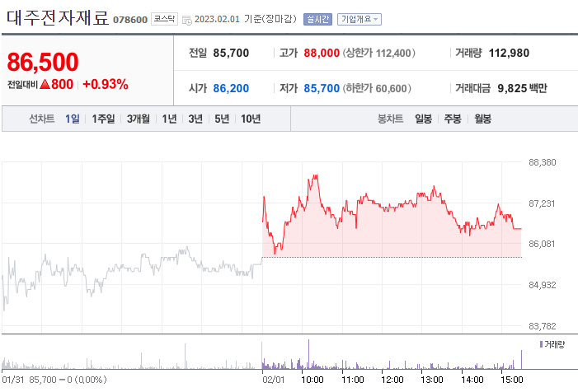This screenshot has width=578, height=392.
Task: Click the 14:00 time axis marker
Action: pos(472,380)
